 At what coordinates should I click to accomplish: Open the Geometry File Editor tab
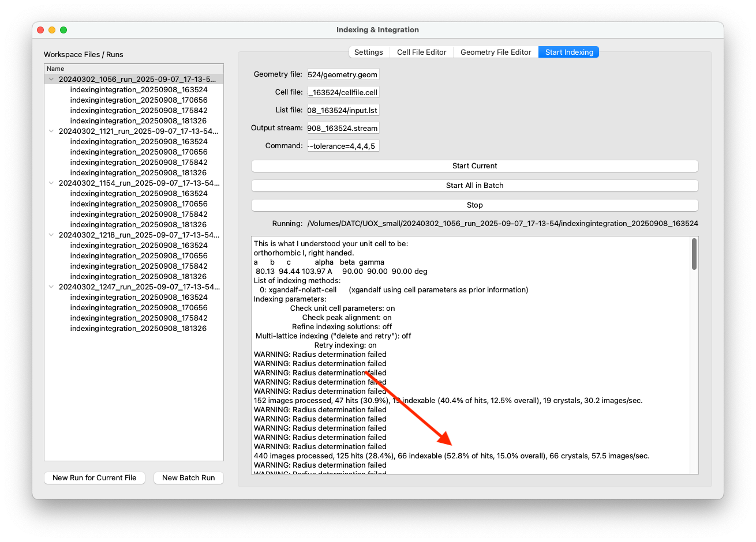[x=496, y=52]
